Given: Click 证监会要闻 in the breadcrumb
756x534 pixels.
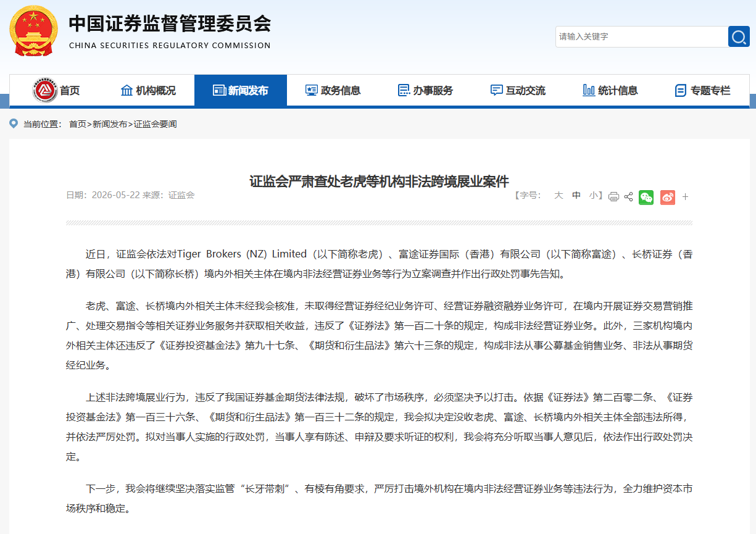Looking at the screenshot, I should coord(155,124).
